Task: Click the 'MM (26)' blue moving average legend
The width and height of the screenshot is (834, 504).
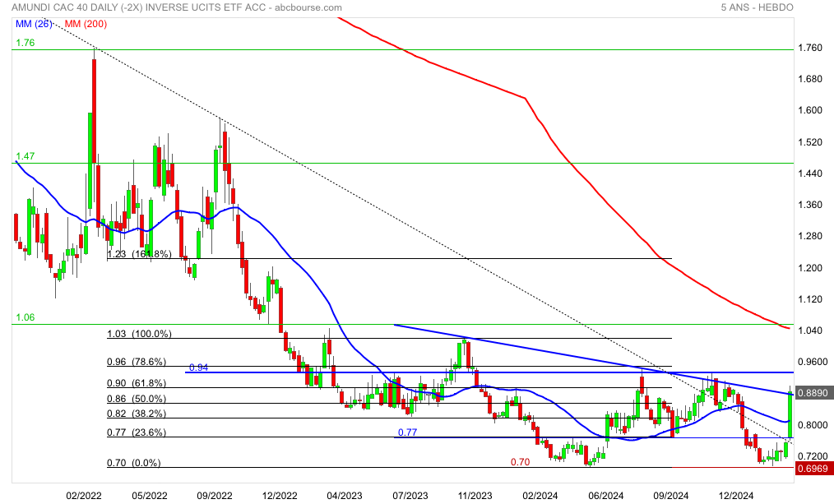Action: pos(34,24)
